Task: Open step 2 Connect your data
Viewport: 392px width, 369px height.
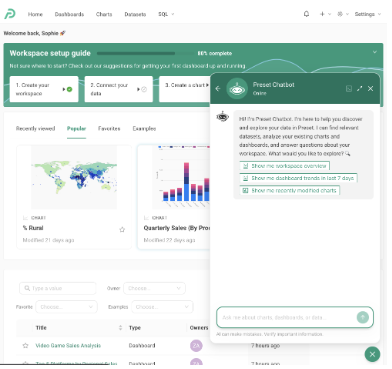Action: (x=120, y=90)
